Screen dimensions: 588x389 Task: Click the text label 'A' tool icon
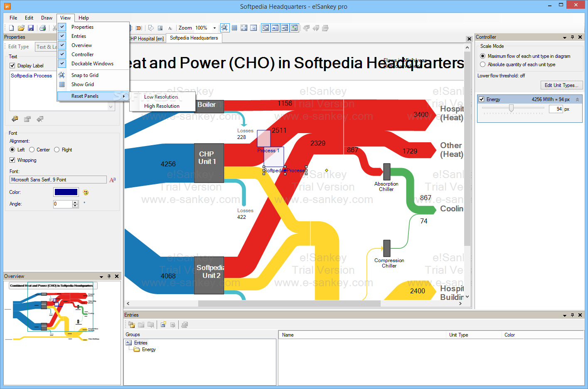tap(170, 28)
